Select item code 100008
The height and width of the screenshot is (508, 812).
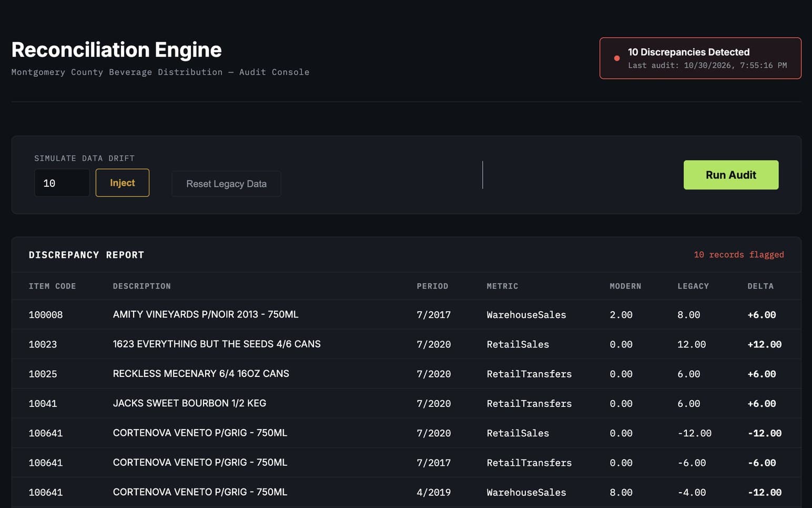46,315
